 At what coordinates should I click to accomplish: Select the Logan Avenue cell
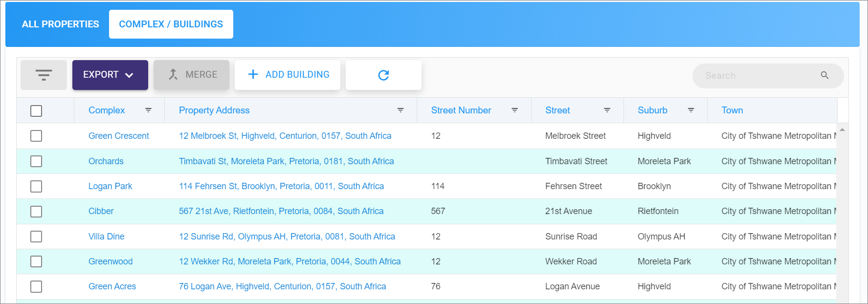(x=573, y=286)
